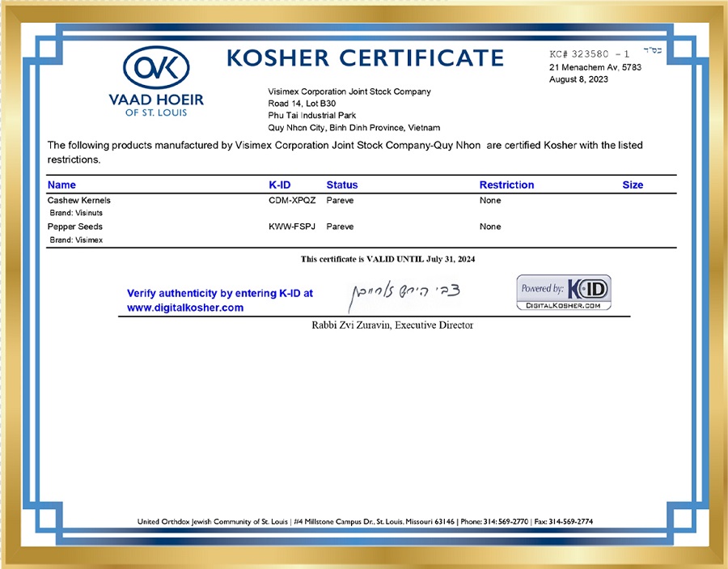Select K-ID code CDM-XPQZ

tap(292, 200)
